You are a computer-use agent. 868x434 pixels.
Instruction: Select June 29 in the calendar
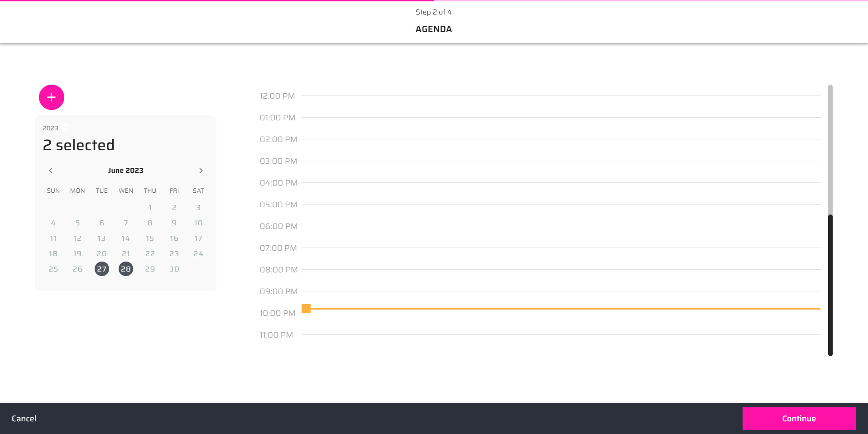pos(150,269)
